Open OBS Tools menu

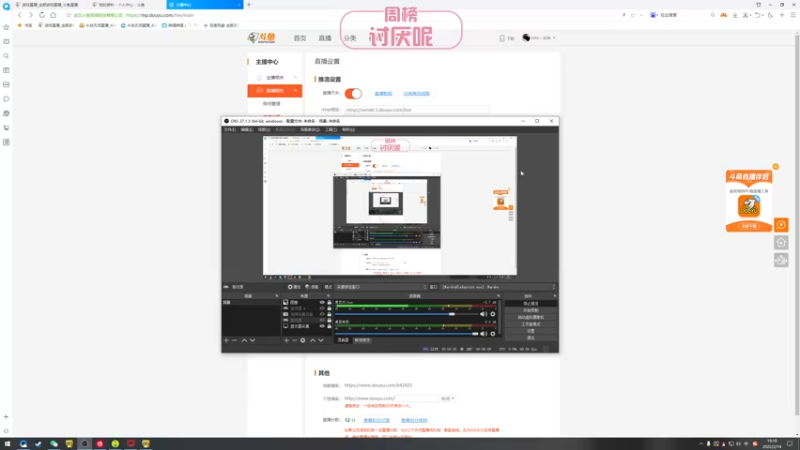pyautogui.click(x=331, y=130)
